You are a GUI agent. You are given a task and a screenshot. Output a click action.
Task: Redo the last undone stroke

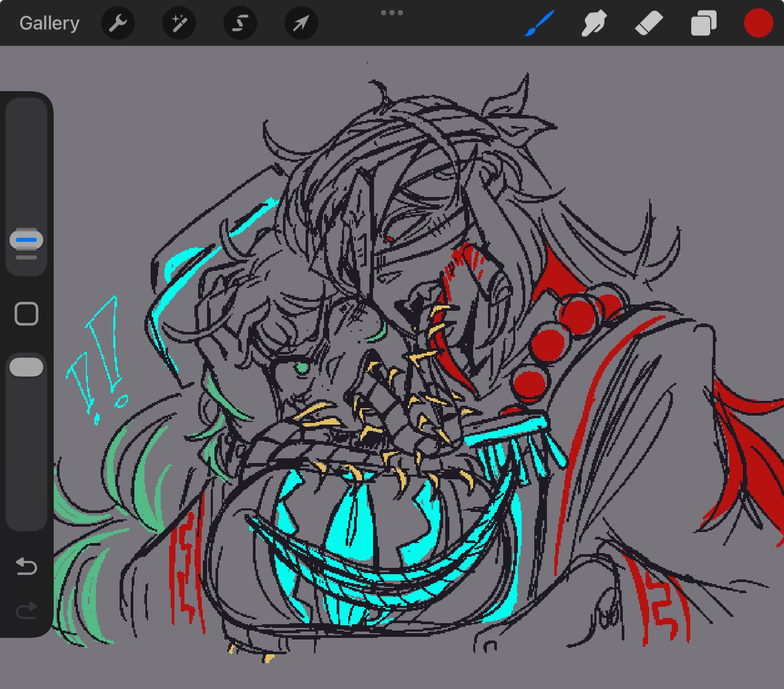[x=26, y=611]
